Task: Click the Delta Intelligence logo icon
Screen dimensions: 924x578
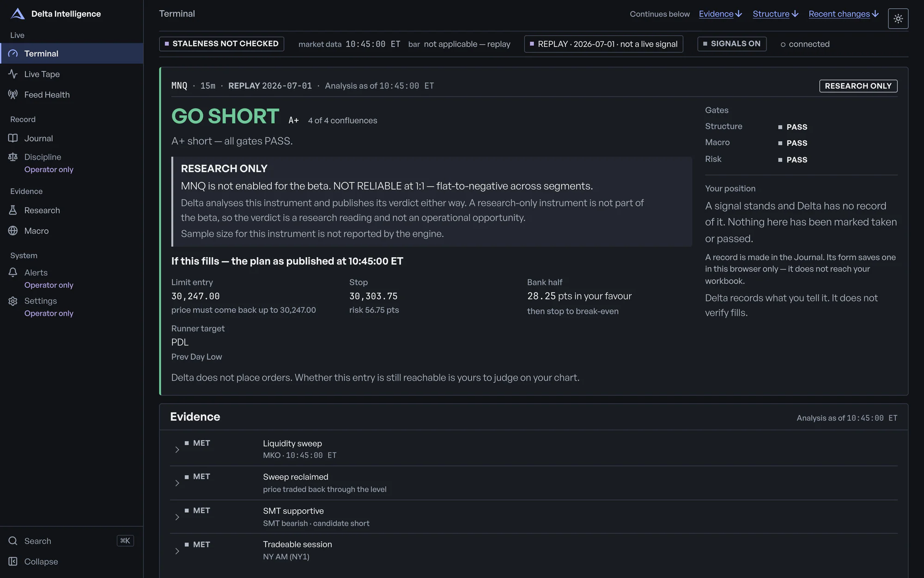Action: [x=18, y=14]
